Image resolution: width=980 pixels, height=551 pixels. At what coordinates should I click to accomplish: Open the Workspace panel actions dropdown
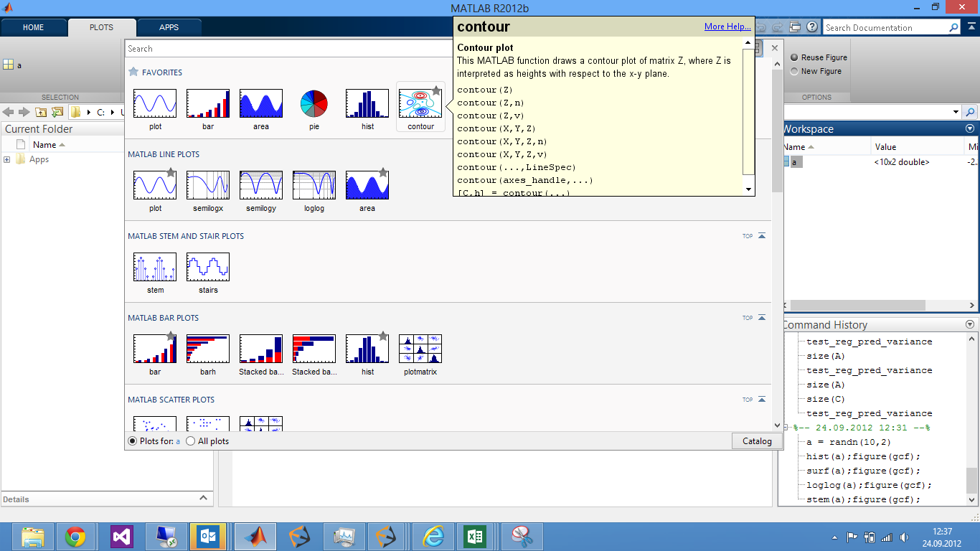click(970, 129)
